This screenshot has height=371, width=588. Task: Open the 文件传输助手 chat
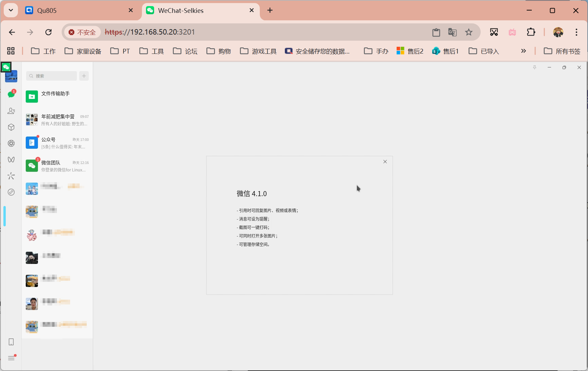(x=56, y=96)
